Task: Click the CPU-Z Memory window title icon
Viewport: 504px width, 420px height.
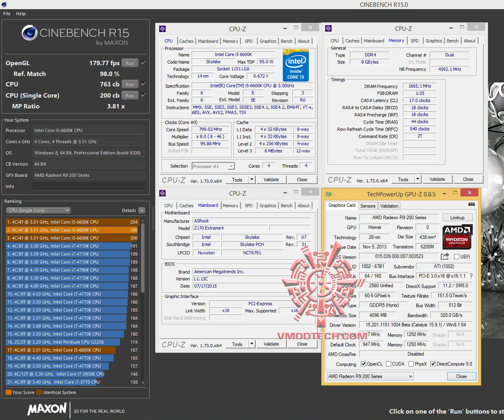Action: pyautogui.click(x=328, y=28)
